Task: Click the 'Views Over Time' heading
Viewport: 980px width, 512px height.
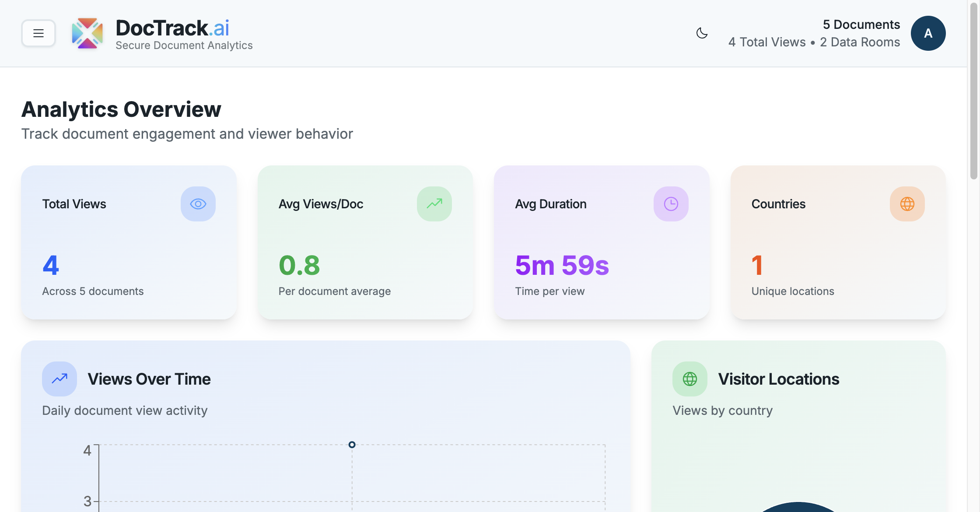Action: (149, 379)
